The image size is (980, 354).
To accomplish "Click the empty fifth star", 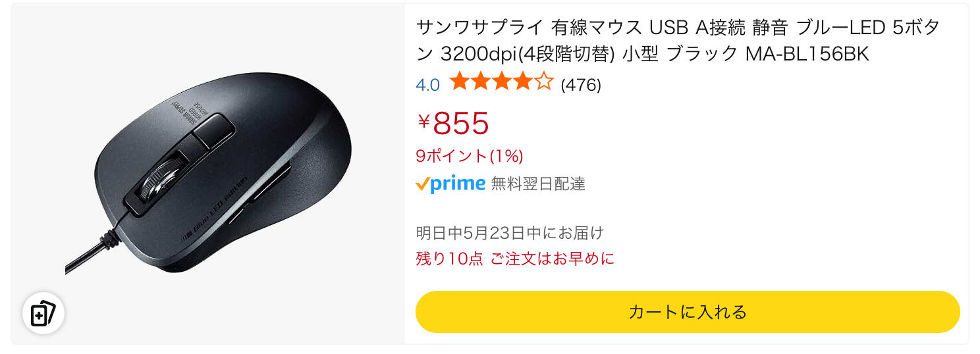I will [x=543, y=83].
